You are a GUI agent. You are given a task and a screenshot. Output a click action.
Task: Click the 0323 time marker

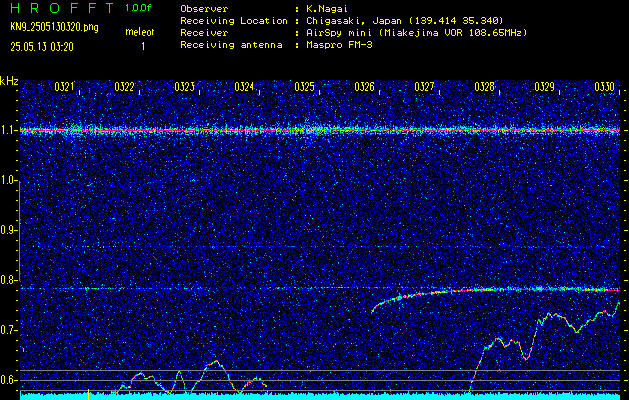(185, 87)
